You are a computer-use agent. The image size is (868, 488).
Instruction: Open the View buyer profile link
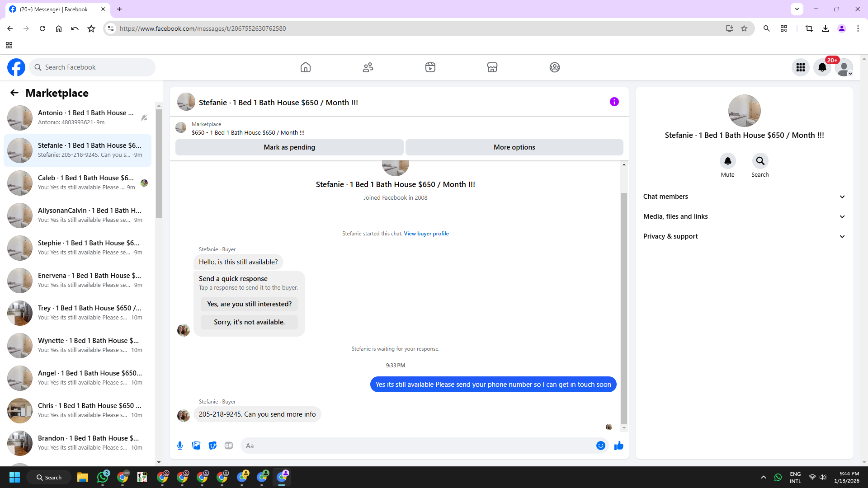click(x=426, y=234)
